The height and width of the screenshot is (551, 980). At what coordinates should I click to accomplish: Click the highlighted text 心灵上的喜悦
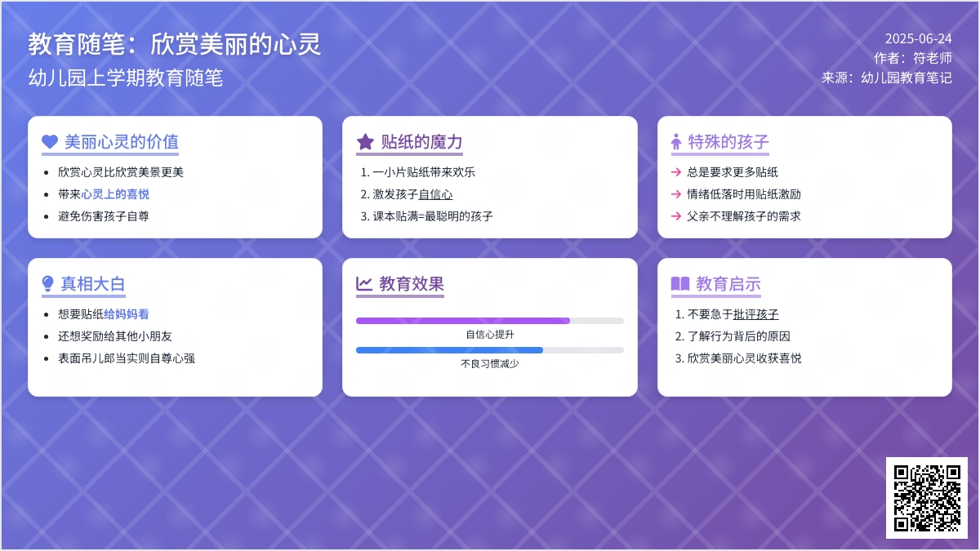(x=115, y=194)
